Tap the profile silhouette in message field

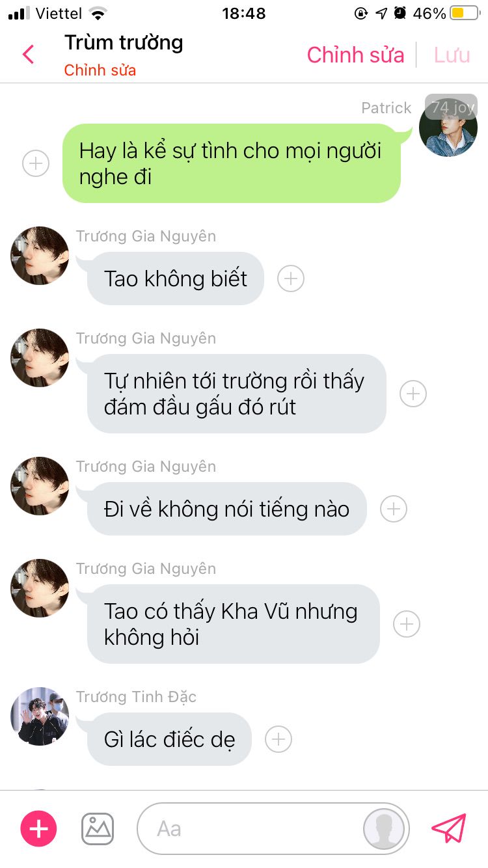(384, 829)
